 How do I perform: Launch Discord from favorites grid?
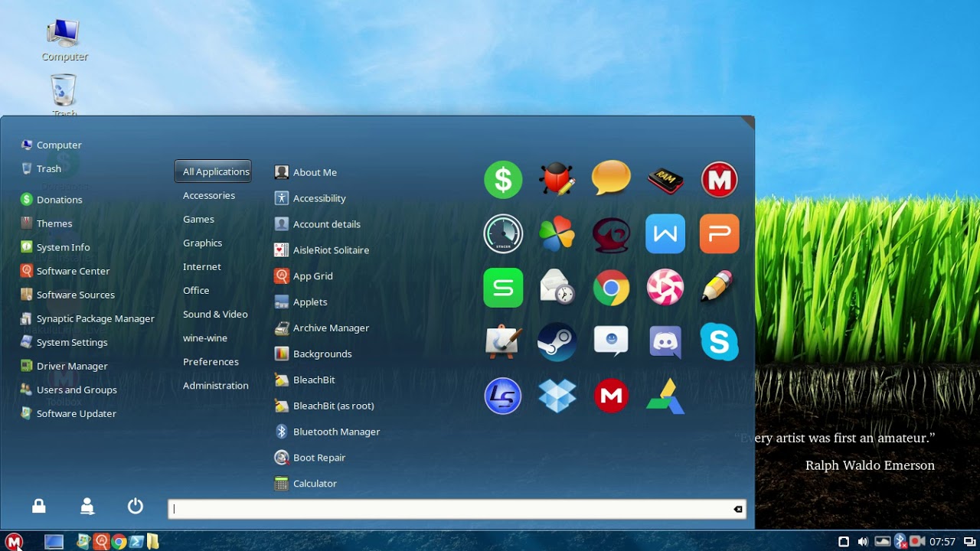665,341
